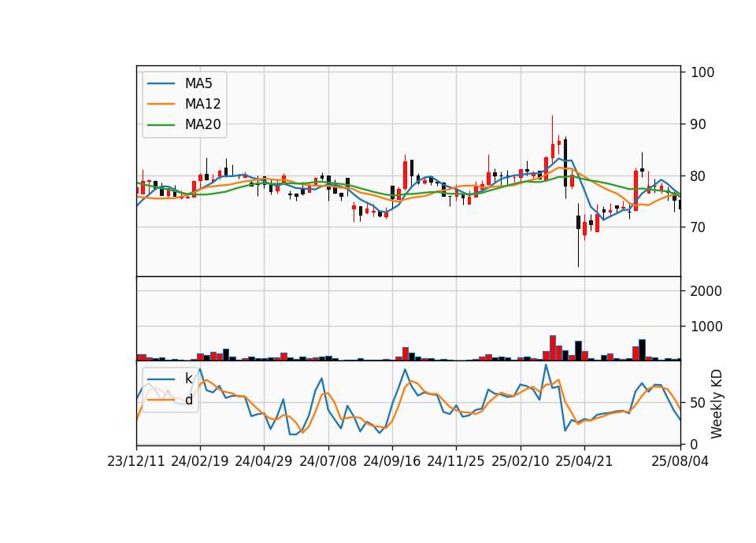This screenshot has width=756, height=543.
Task: Click the 100 price axis label
Action: [x=702, y=72]
